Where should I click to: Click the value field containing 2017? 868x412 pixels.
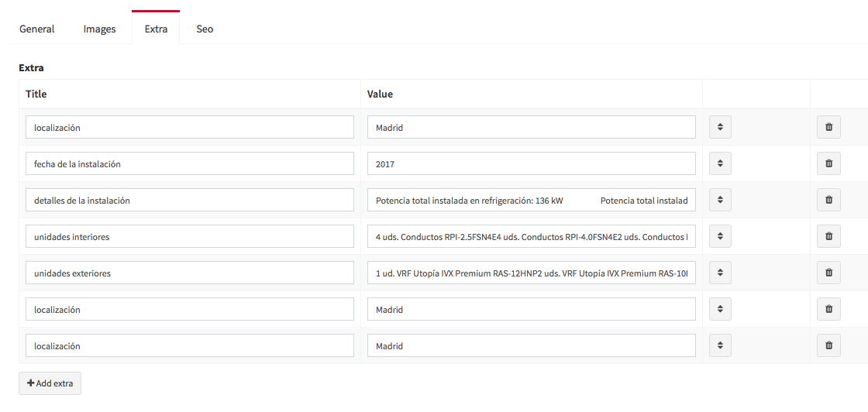click(x=531, y=163)
